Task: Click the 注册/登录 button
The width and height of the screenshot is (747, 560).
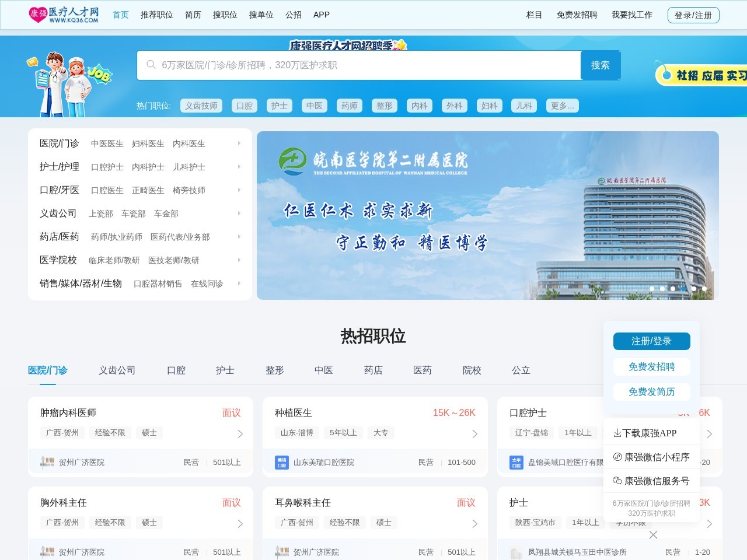Action: 651,341
